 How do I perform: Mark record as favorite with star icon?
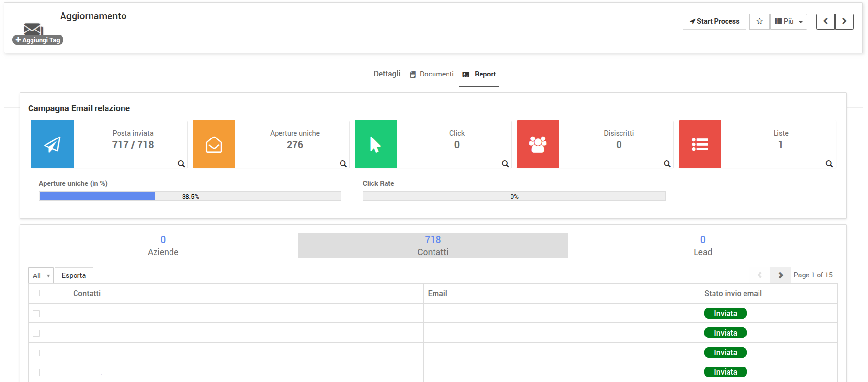click(759, 21)
